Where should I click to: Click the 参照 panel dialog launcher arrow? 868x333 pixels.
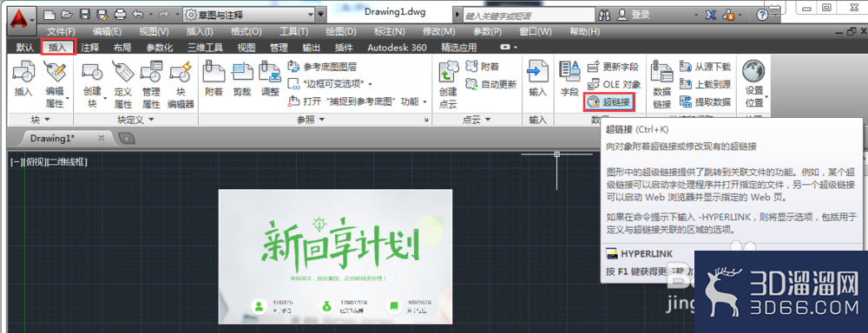[x=426, y=120]
